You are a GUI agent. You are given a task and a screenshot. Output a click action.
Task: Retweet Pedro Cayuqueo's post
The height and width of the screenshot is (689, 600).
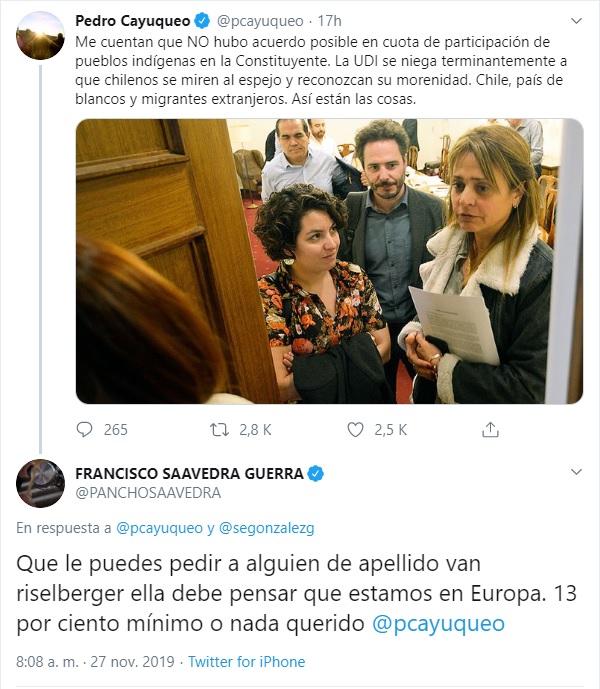[x=219, y=429]
